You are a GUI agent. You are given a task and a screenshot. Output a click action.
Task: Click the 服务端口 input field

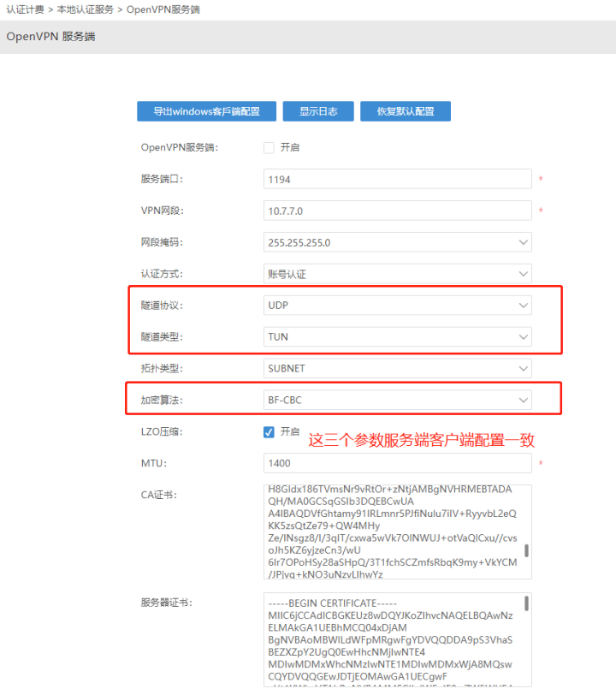click(x=397, y=179)
